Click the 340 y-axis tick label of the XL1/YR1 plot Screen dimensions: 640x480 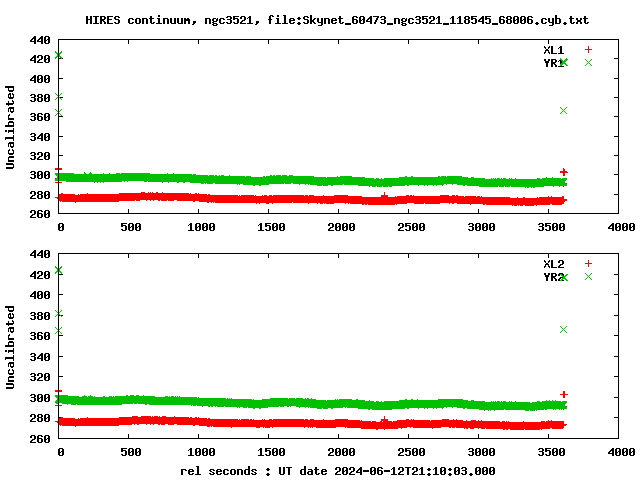coord(40,137)
